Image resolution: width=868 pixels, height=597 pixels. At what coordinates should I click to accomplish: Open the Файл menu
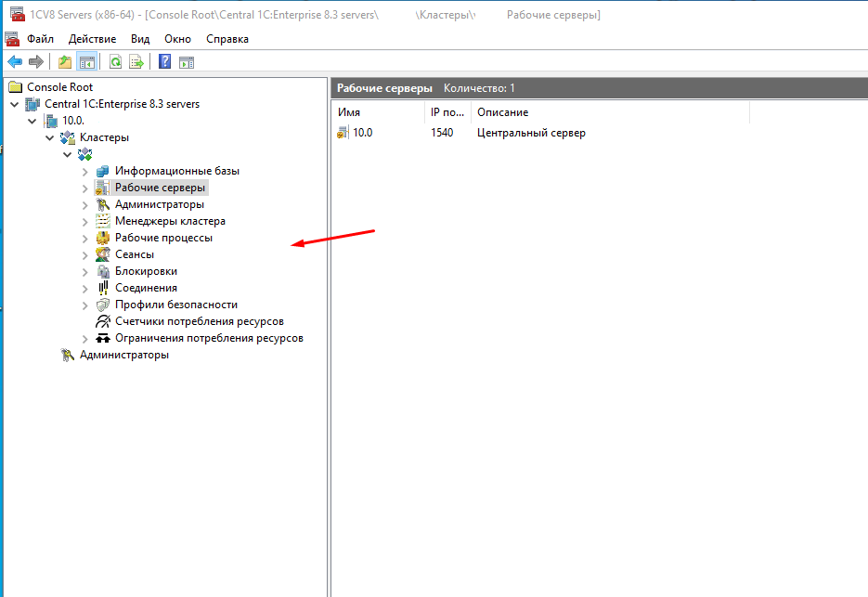(40, 39)
